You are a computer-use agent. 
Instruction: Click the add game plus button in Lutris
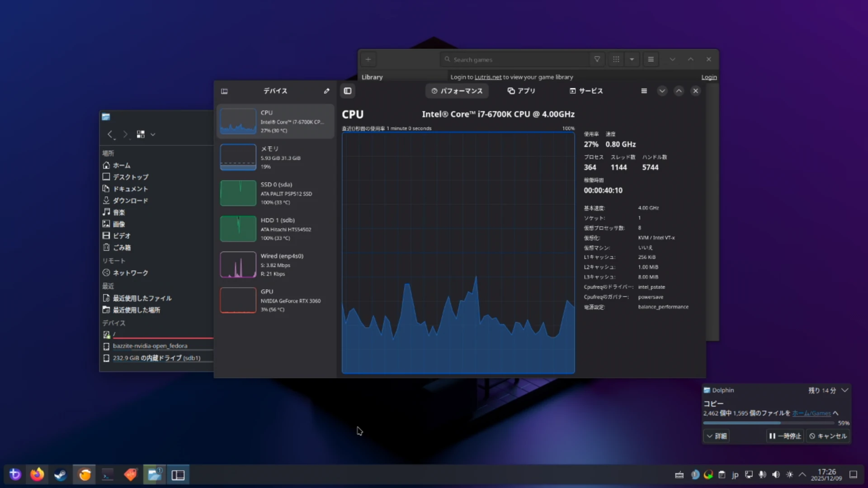368,59
